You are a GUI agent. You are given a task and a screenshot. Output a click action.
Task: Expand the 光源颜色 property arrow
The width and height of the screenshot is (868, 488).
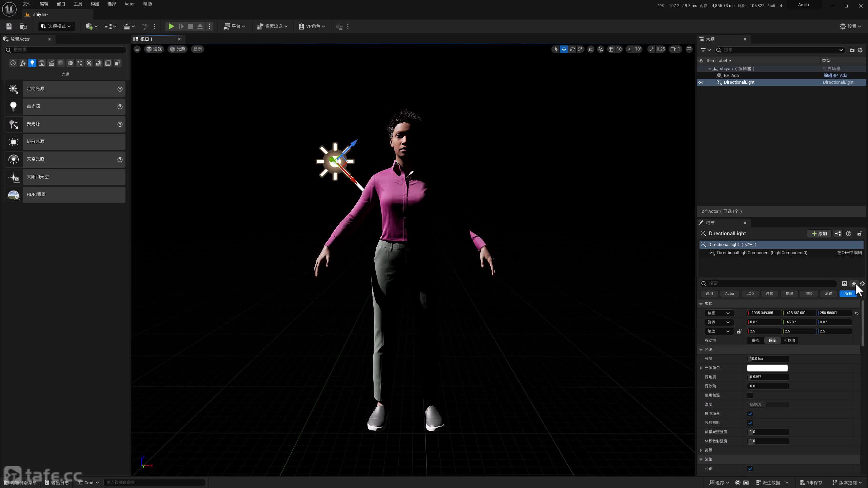point(701,368)
